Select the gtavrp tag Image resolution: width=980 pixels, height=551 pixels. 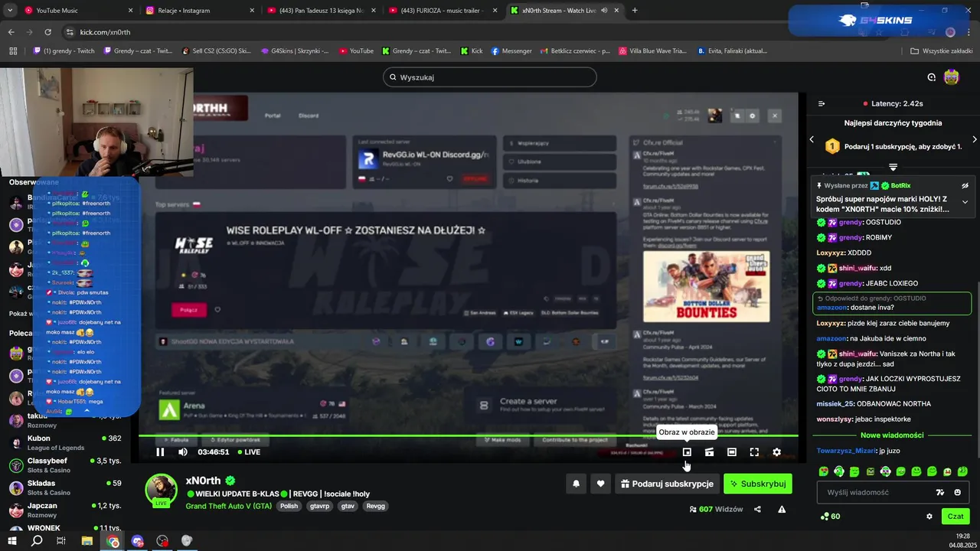tap(319, 506)
